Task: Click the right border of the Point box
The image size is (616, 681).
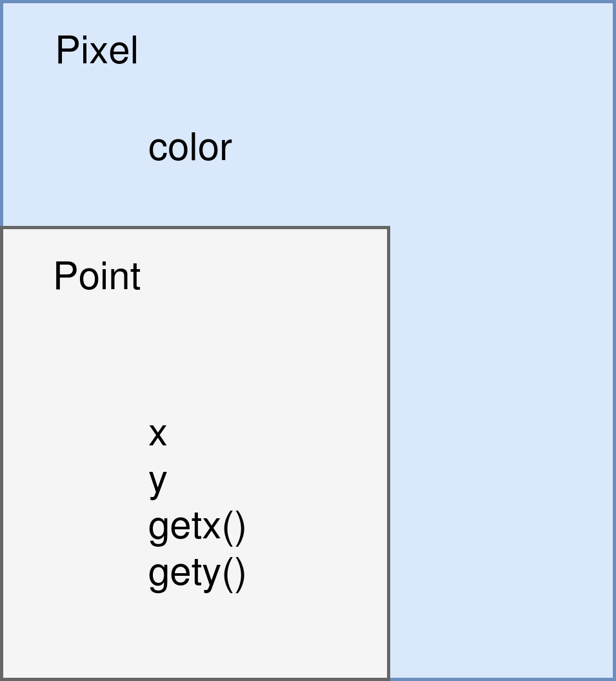Action: (389, 452)
